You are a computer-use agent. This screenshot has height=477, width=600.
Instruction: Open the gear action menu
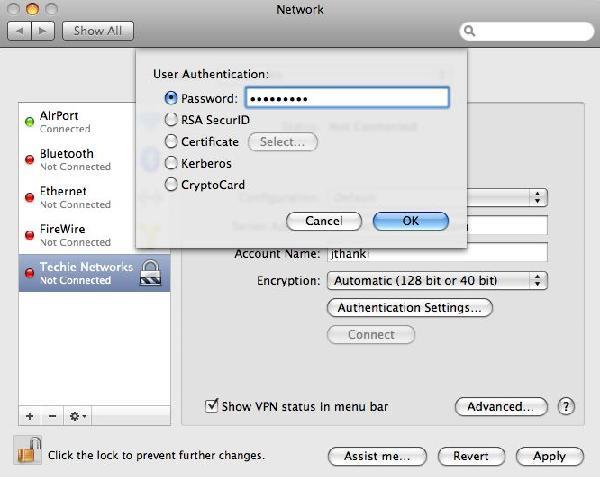(x=77, y=415)
